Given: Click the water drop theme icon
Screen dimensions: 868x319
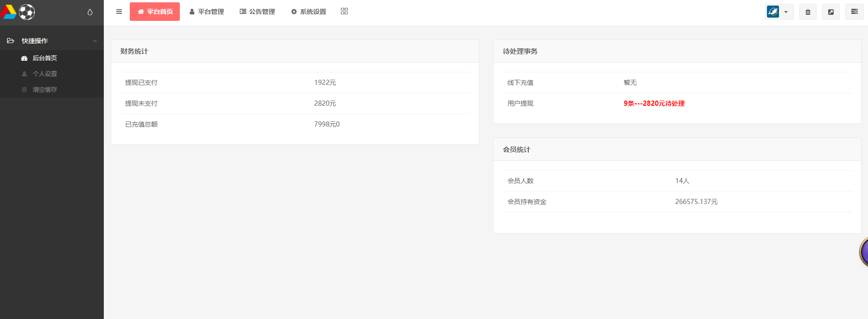Looking at the screenshot, I should (x=90, y=12).
